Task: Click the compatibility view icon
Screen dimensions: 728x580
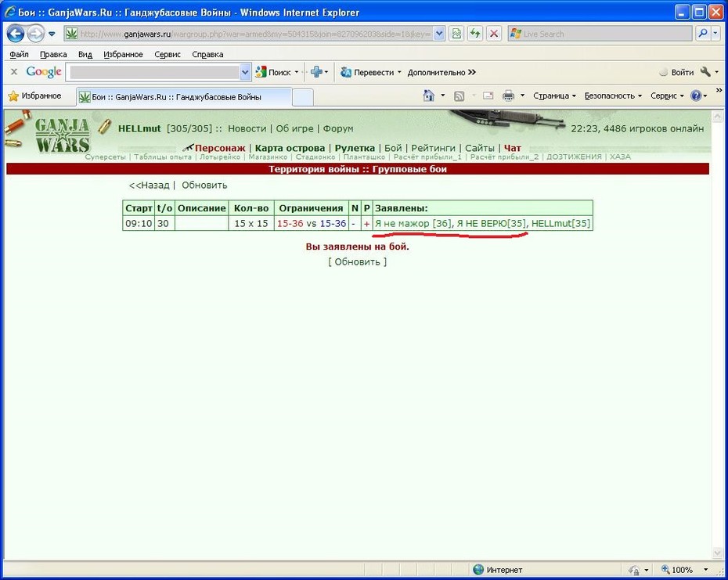Action: click(x=457, y=34)
